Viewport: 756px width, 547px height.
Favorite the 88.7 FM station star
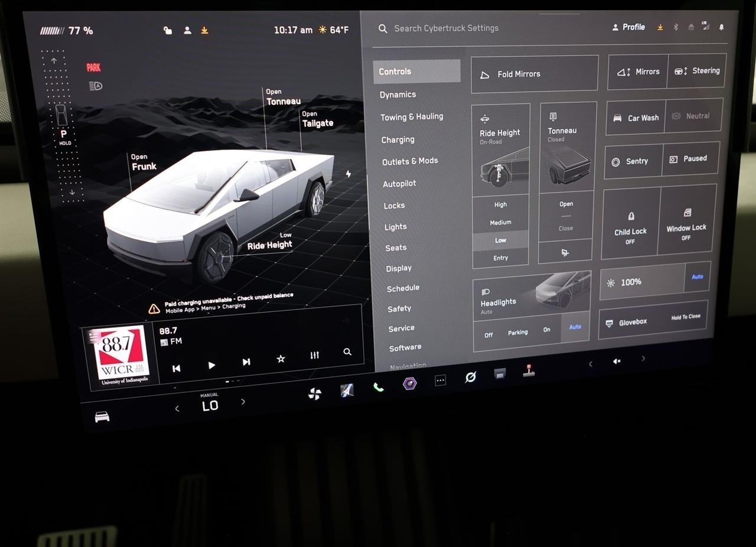pyautogui.click(x=281, y=359)
